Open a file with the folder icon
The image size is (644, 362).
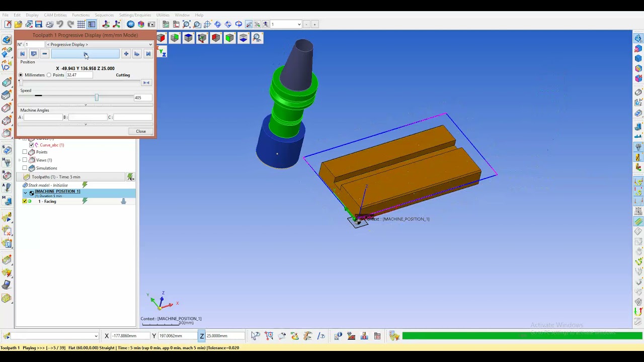click(x=18, y=24)
